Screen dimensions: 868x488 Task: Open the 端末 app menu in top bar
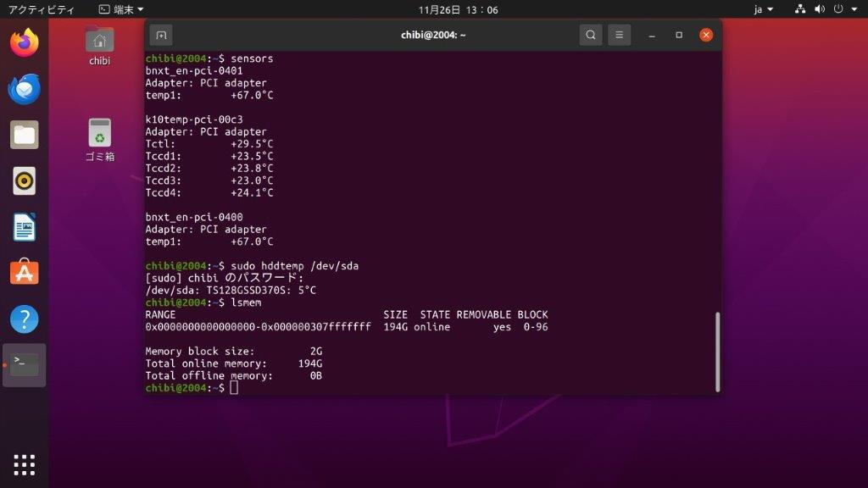tap(120, 9)
